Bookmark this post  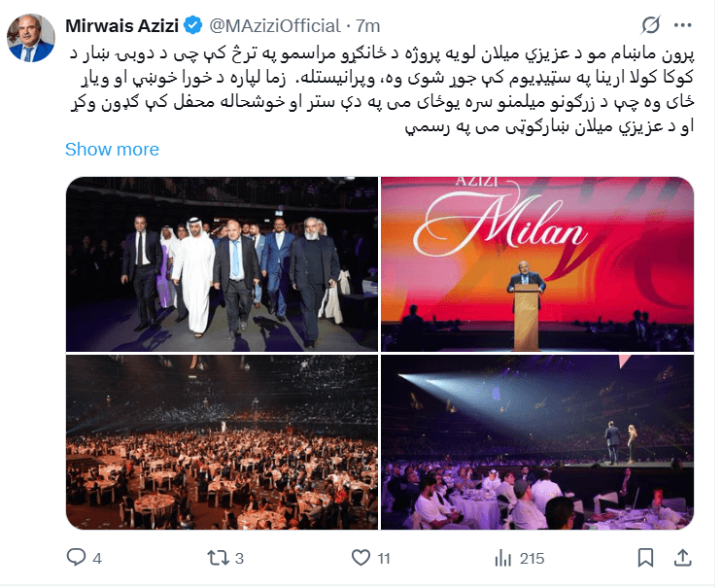[645, 558]
